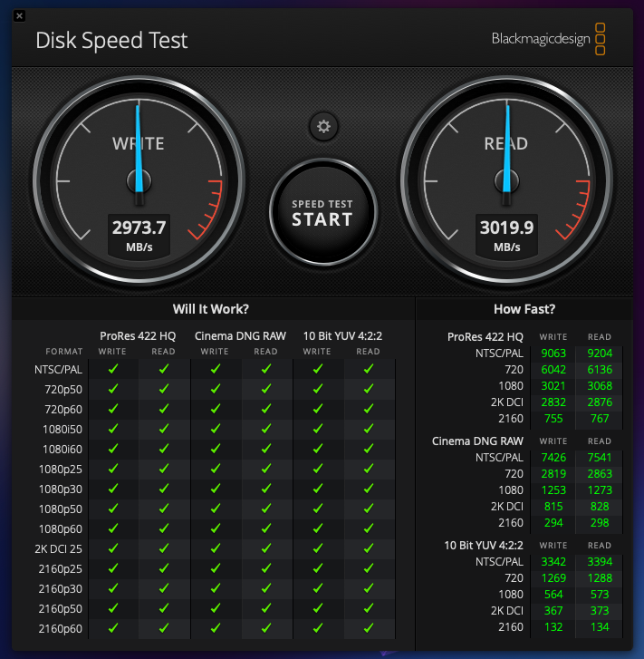Click the Will It Work? panel heading

click(211, 309)
